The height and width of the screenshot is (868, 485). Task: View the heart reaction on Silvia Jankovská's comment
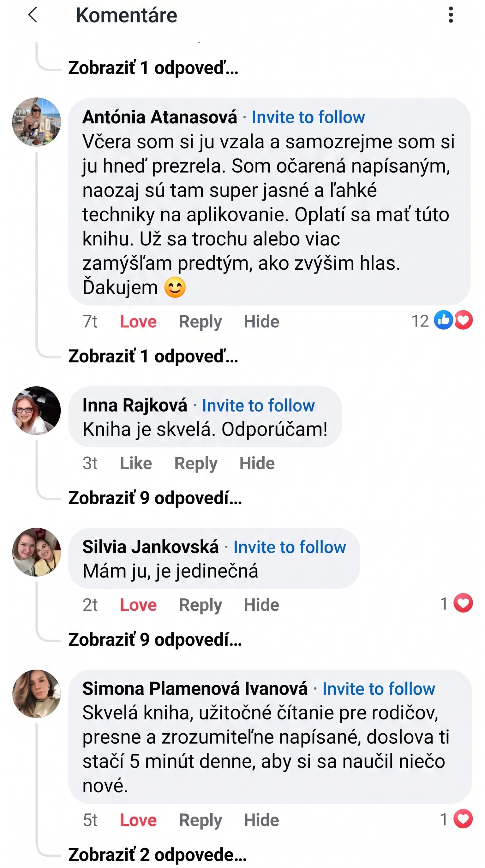click(456, 603)
